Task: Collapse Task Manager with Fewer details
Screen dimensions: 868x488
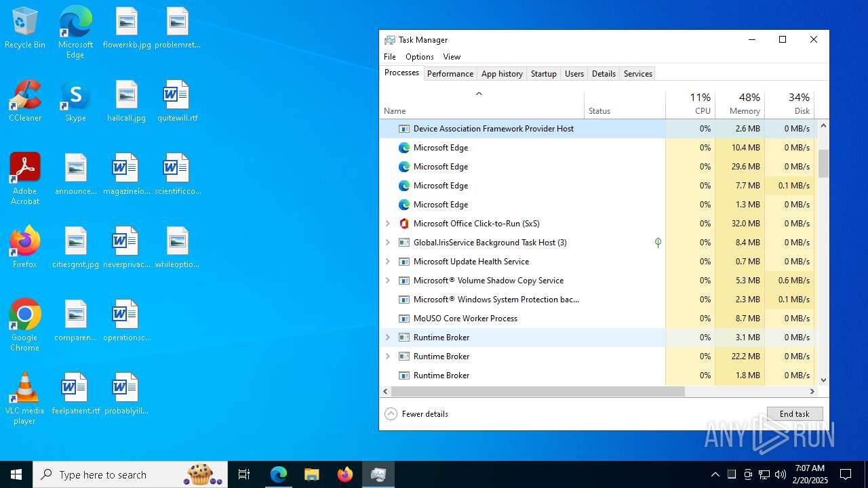Action: pyautogui.click(x=416, y=414)
